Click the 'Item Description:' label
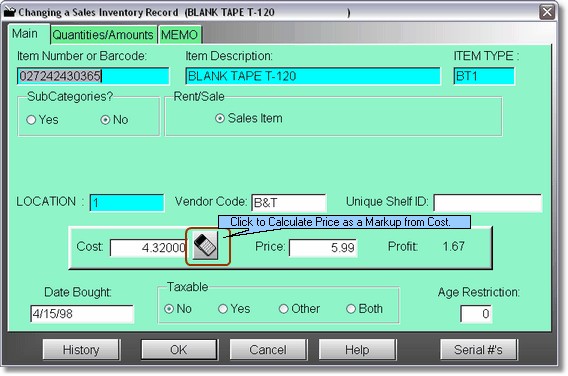The image size is (568, 376). coord(229,56)
